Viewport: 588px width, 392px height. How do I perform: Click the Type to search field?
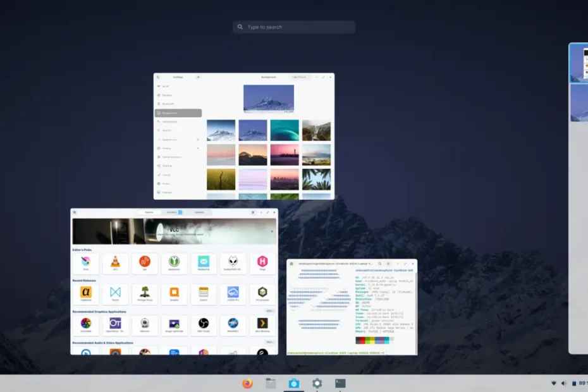294,27
